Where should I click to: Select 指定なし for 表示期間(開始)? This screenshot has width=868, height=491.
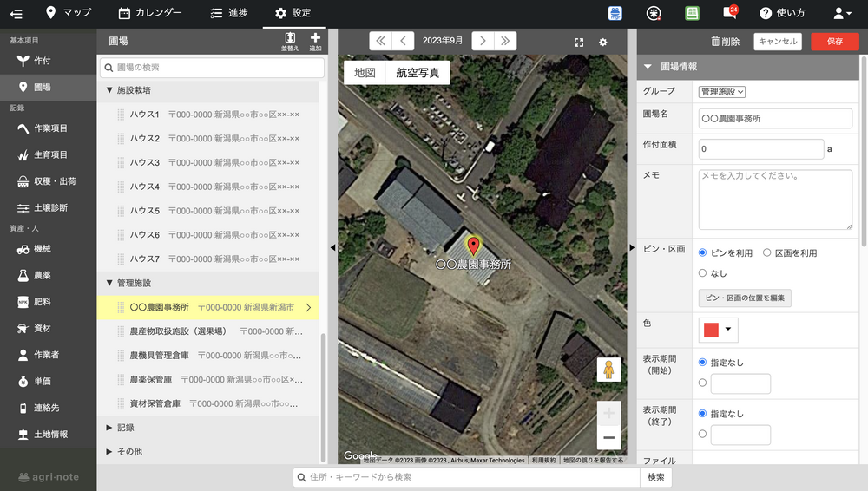[x=703, y=363]
